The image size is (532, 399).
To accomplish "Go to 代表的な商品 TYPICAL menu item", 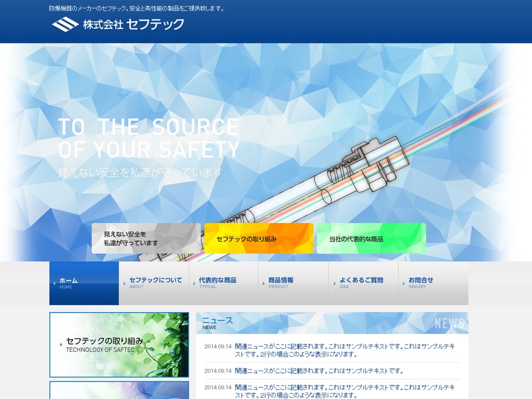I will click(224, 283).
